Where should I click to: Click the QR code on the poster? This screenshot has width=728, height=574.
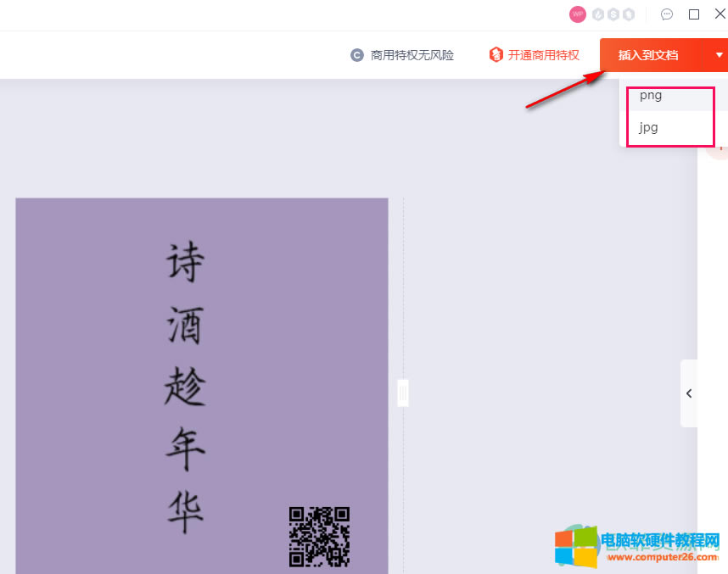pyautogui.click(x=319, y=536)
